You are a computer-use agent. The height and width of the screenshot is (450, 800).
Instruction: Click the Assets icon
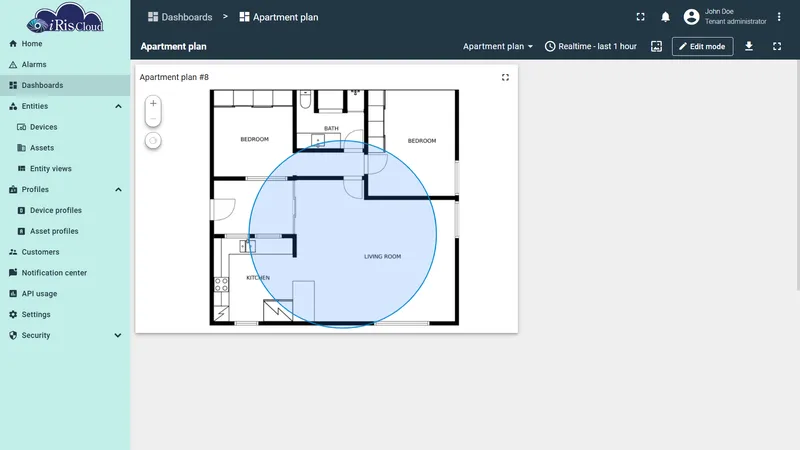point(21,148)
